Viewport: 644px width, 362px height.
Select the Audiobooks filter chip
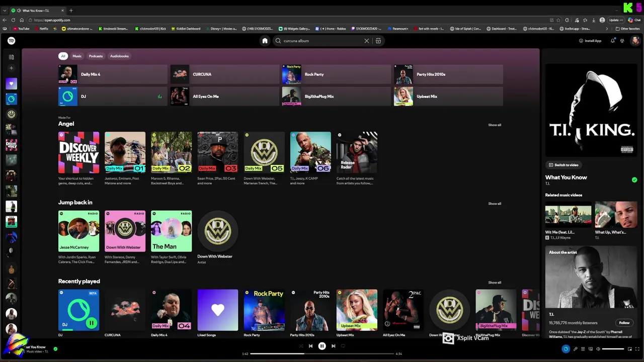(119, 56)
